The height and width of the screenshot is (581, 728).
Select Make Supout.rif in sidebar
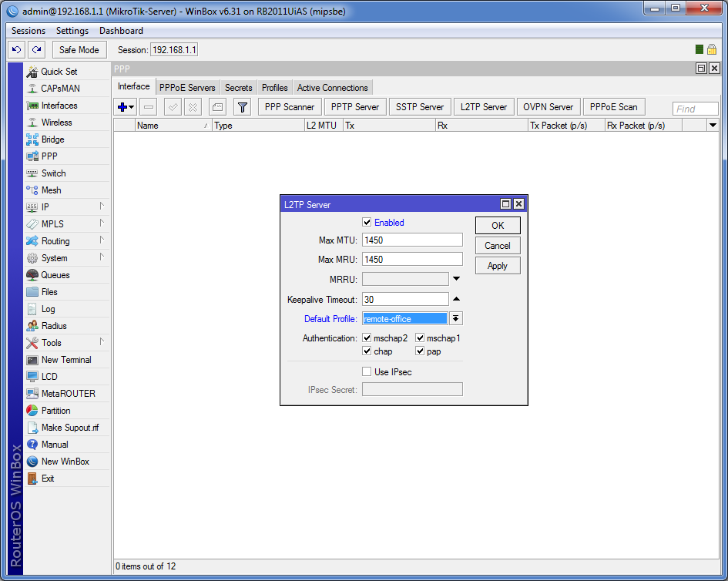[x=67, y=428]
